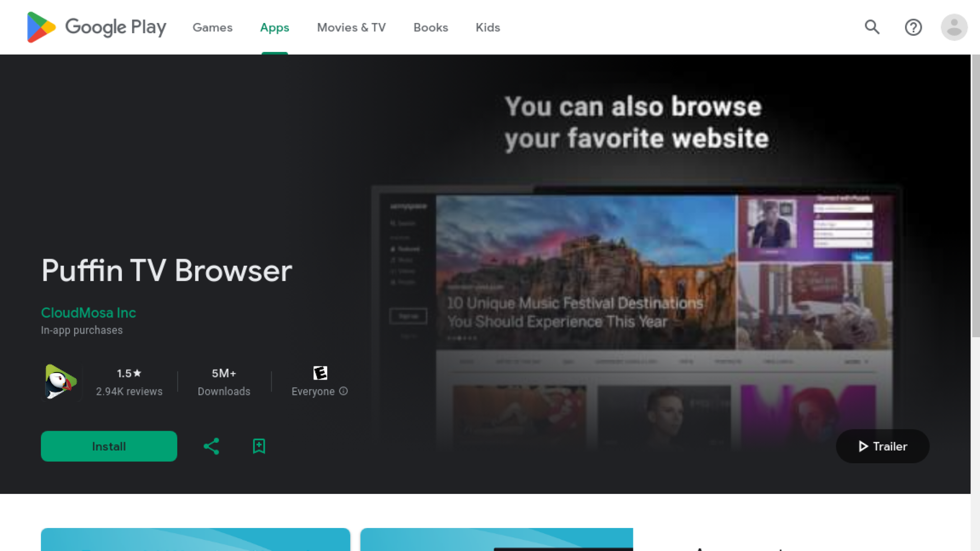The image size is (980, 551).
Task: Play the app Trailer
Action: [883, 446]
